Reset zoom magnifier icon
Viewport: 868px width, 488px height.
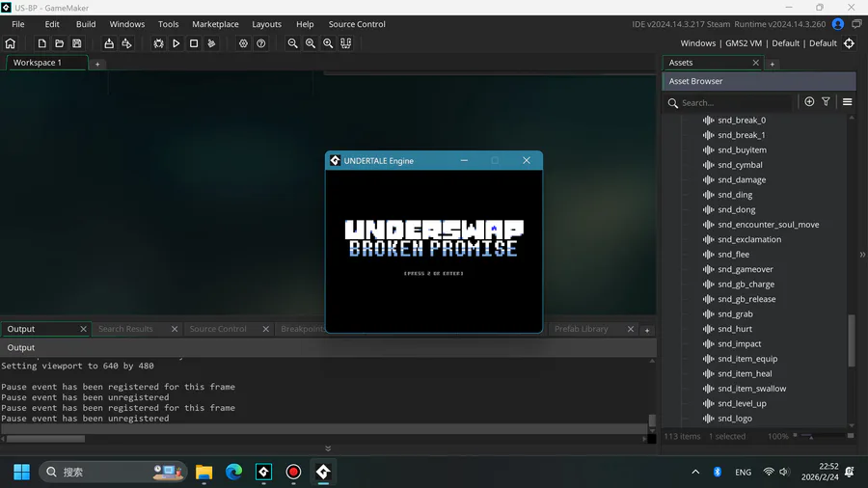tap(311, 43)
